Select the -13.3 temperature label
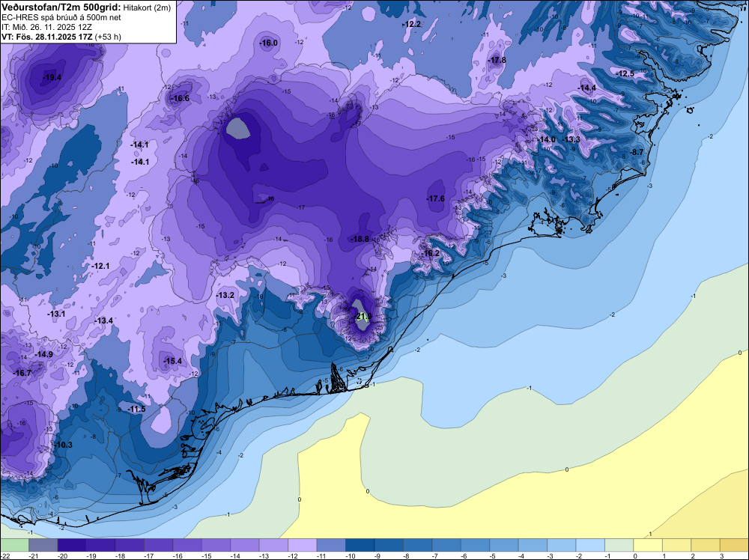 tap(571, 139)
